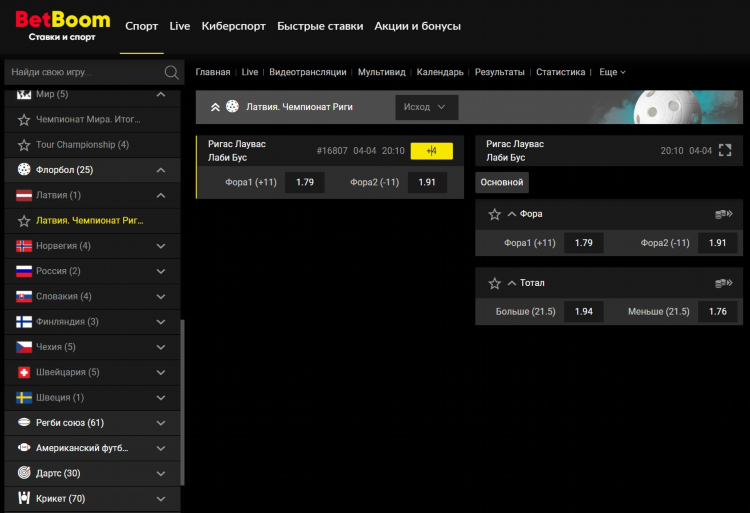Favorite Чемпионат Мира. Итог star icon
Screen dimensions: 750x513
point(24,120)
